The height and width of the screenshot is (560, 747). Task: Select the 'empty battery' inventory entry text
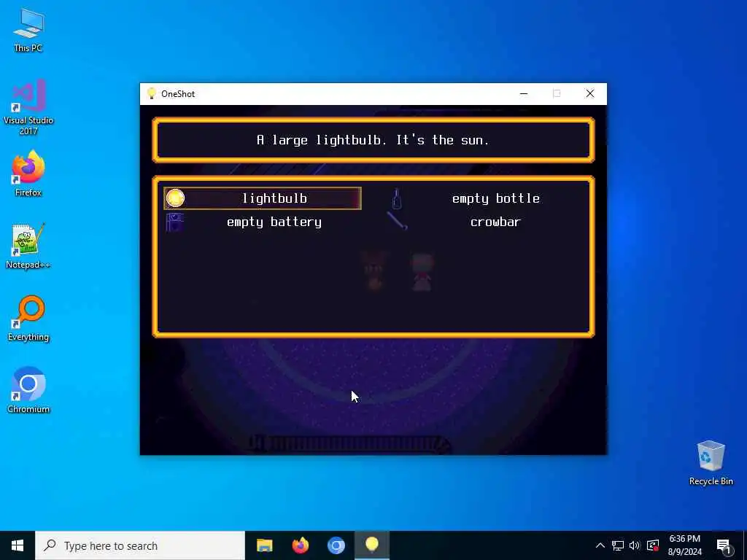point(274,222)
